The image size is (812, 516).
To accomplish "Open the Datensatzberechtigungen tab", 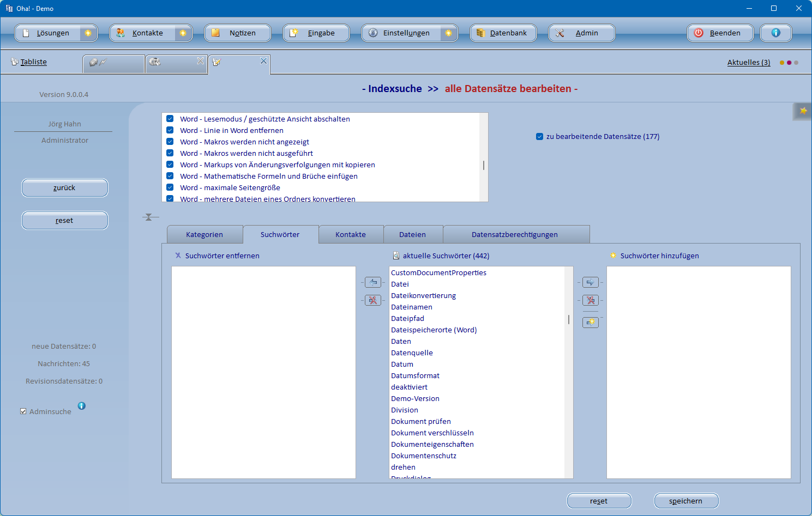I will coord(514,235).
